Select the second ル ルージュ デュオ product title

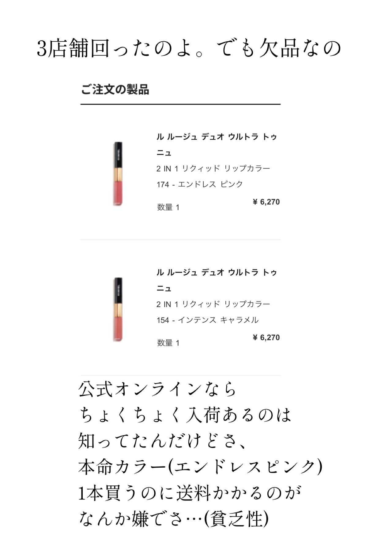(217, 280)
